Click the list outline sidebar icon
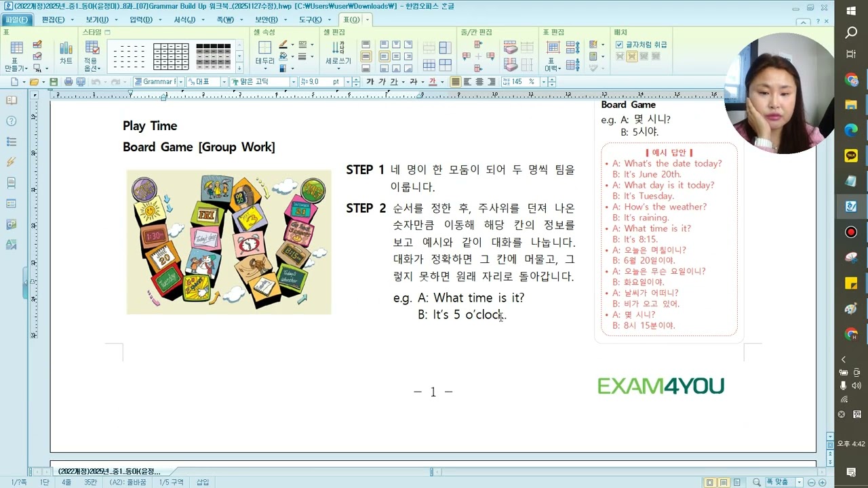868x488 pixels. [12, 142]
